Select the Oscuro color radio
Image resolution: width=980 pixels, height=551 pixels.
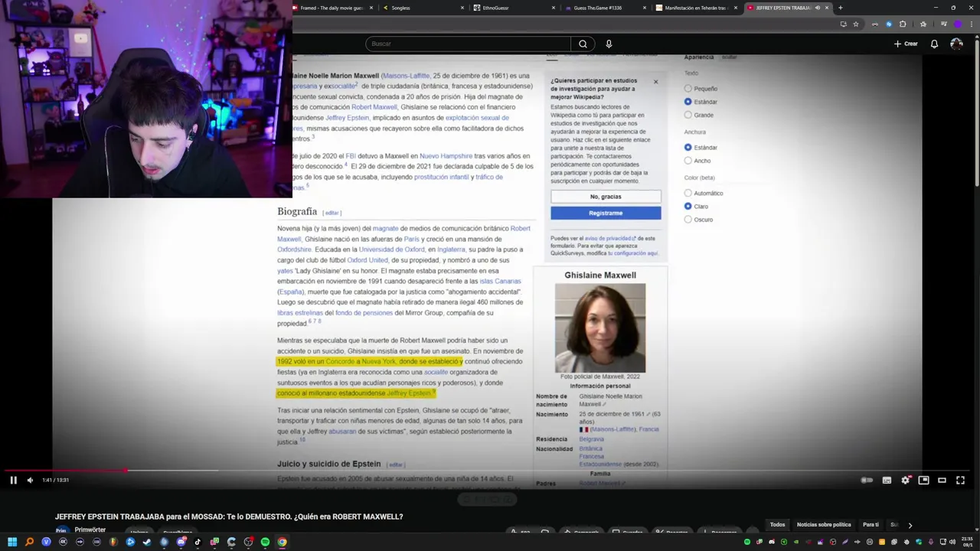(x=688, y=220)
